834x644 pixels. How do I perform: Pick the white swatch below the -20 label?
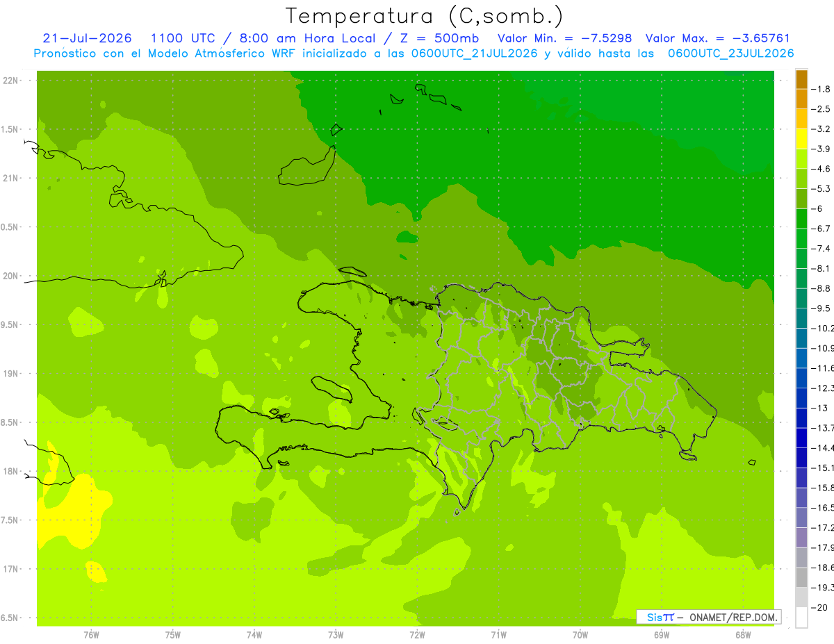click(x=801, y=618)
